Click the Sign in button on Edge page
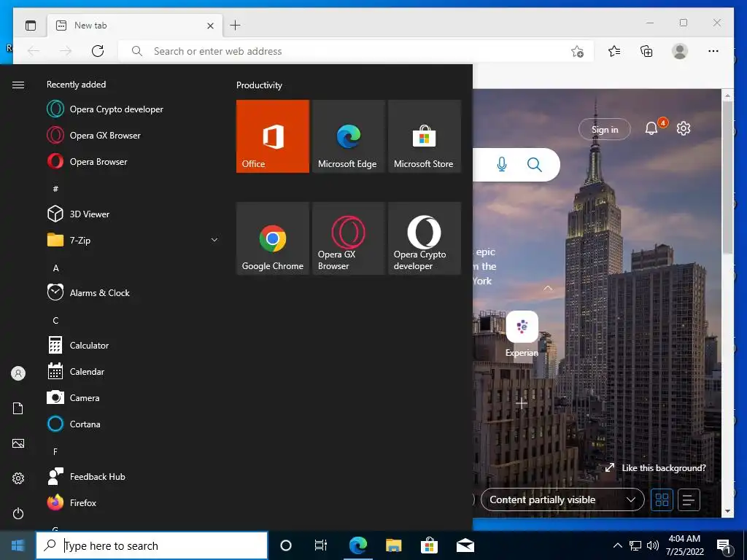The image size is (747, 560). 605,130
